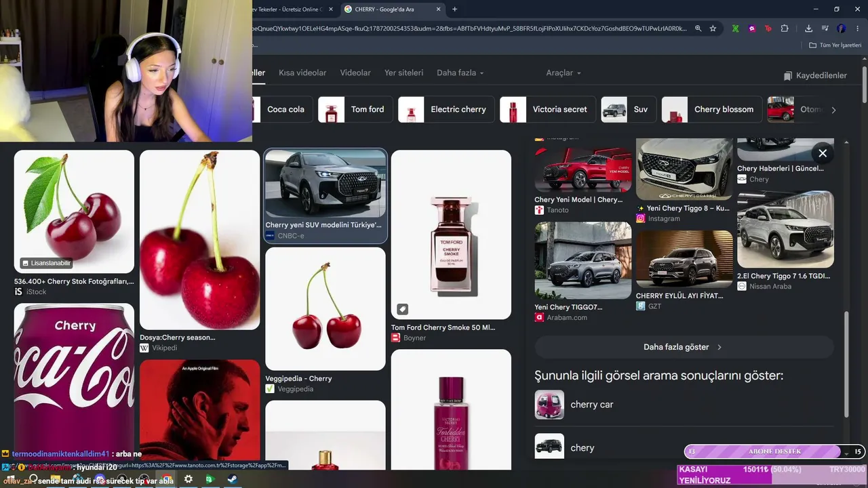This screenshot has height=488, width=868.
Task: Filter images by Tom ford chip
Action: click(355, 109)
